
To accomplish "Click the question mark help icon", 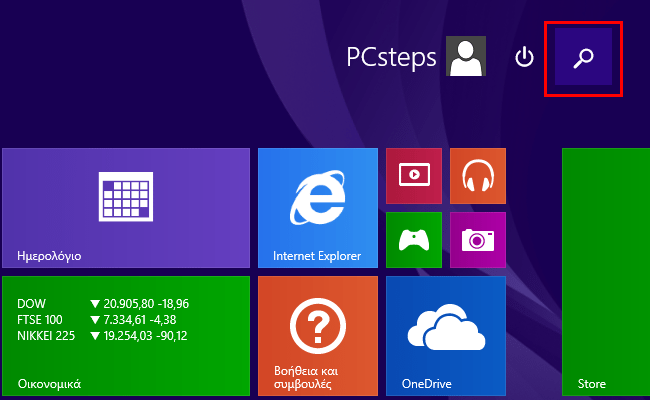I will (317, 324).
